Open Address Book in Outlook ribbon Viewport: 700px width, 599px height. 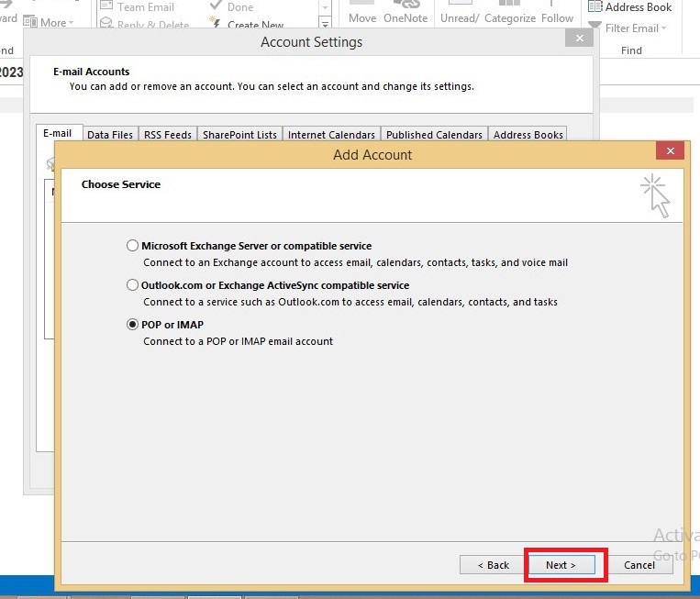630,7
